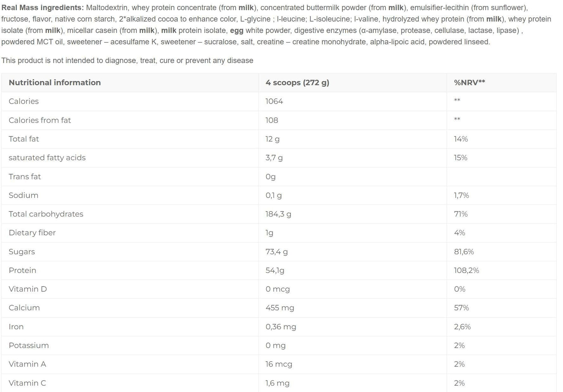Click the 'saturated fatty acids' row label
This screenshot has height=392, width=563.
click(x=47, y=158)
